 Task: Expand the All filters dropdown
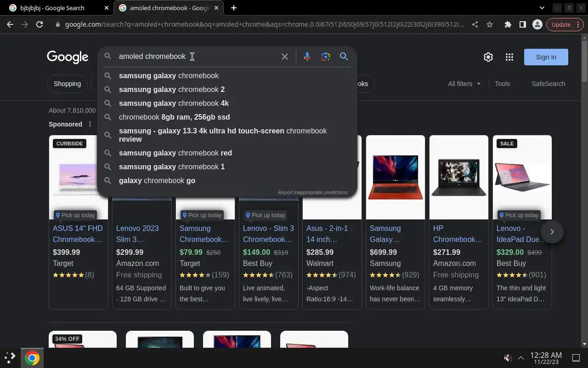click(464, 84)
